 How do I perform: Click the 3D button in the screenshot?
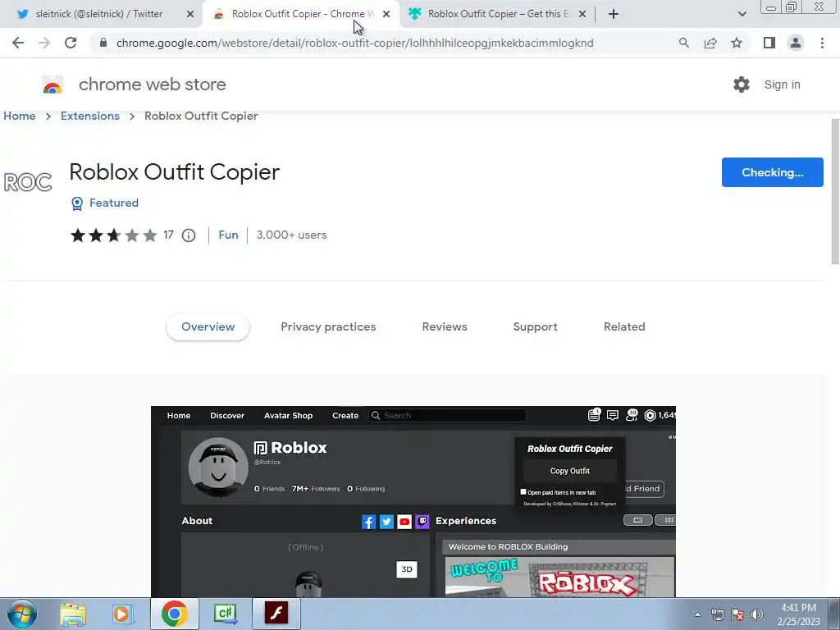click(407, 569)
